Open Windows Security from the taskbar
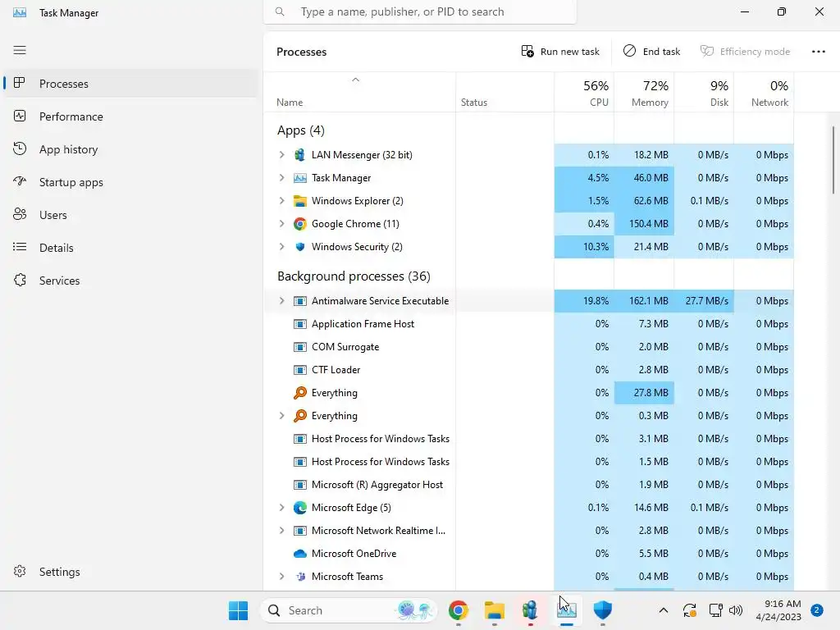This screenshot has height=630, width=840. pos(602,610)
